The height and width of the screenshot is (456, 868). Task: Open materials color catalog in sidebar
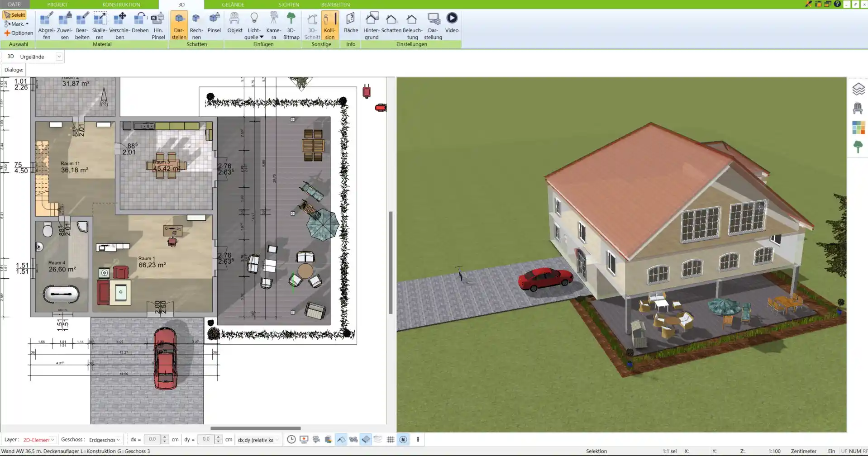tap(858, 128)
